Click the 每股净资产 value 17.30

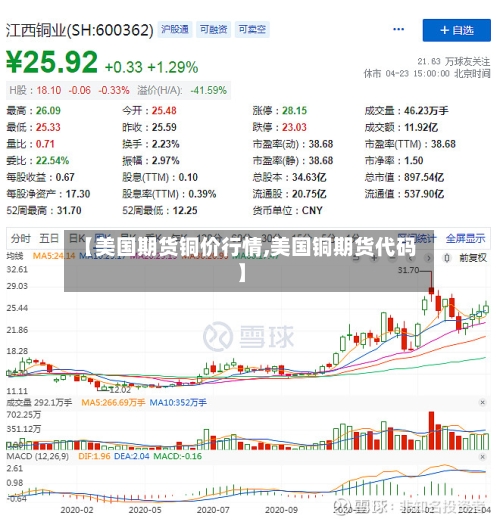tap(78, 194)
